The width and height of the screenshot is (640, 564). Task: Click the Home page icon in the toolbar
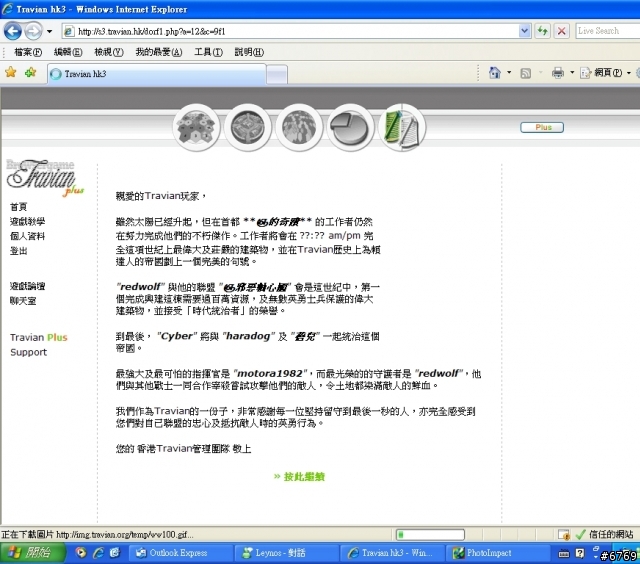point(494,73)
